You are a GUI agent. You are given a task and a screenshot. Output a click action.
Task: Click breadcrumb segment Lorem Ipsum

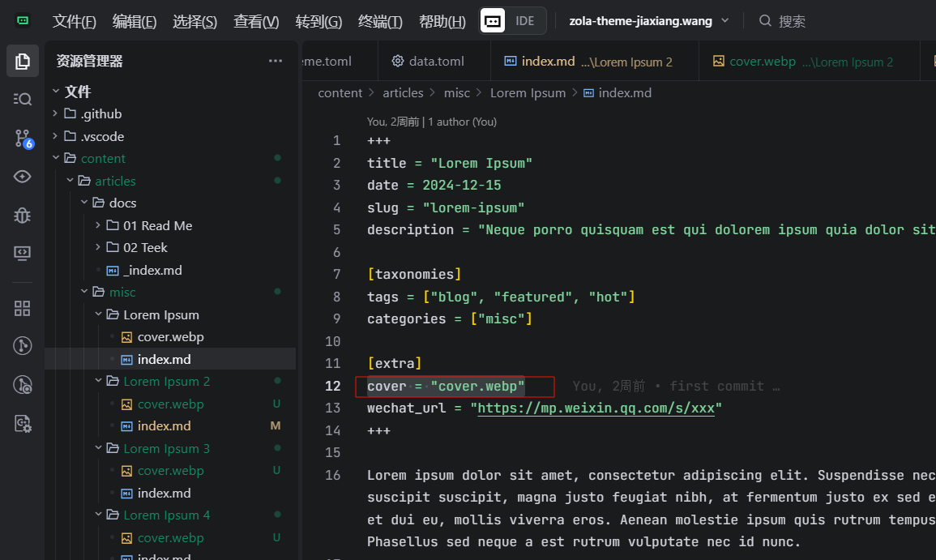tap(528, 92)
